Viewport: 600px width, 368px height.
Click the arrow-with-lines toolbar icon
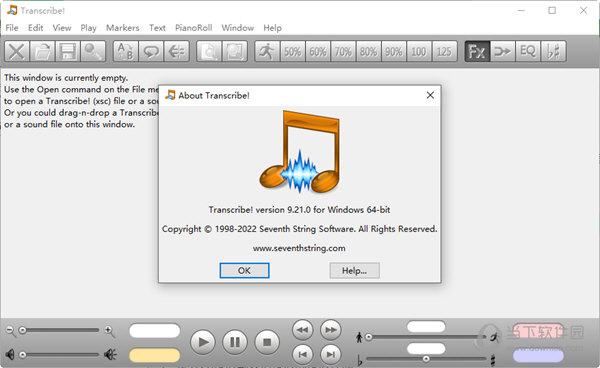pos(176,51)
